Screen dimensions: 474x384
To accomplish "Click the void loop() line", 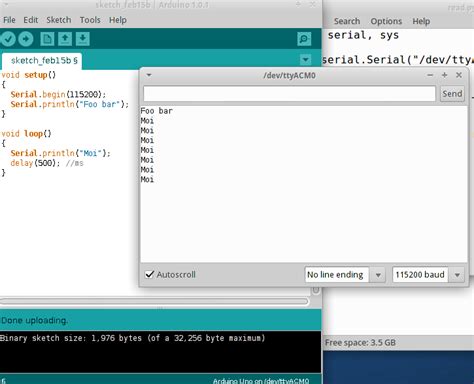I will (26, 134).
